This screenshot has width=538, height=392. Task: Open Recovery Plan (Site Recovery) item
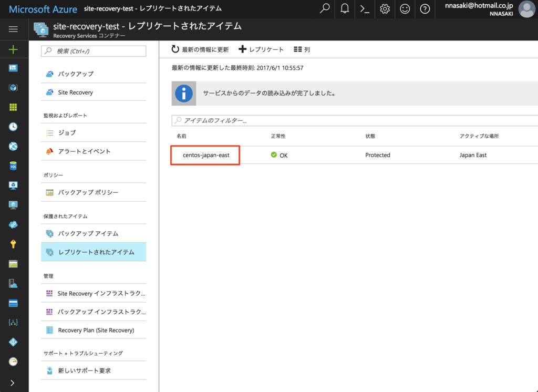point(94,330)
